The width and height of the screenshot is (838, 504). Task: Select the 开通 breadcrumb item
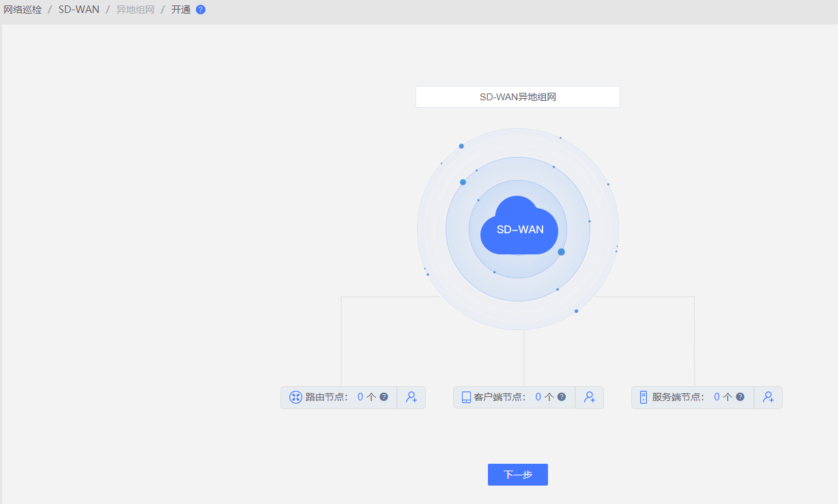pos(181,10)
